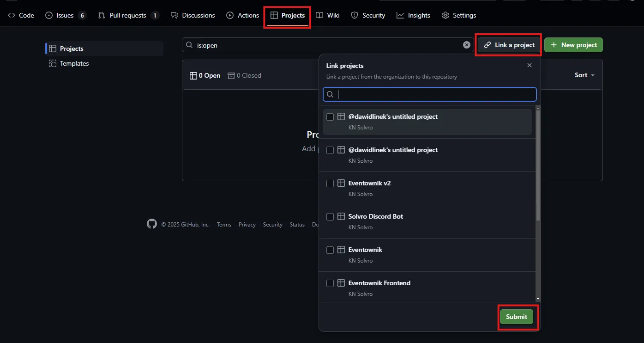Expand the Sort dropdown
The image size is (644, 343).
point(584,75)
